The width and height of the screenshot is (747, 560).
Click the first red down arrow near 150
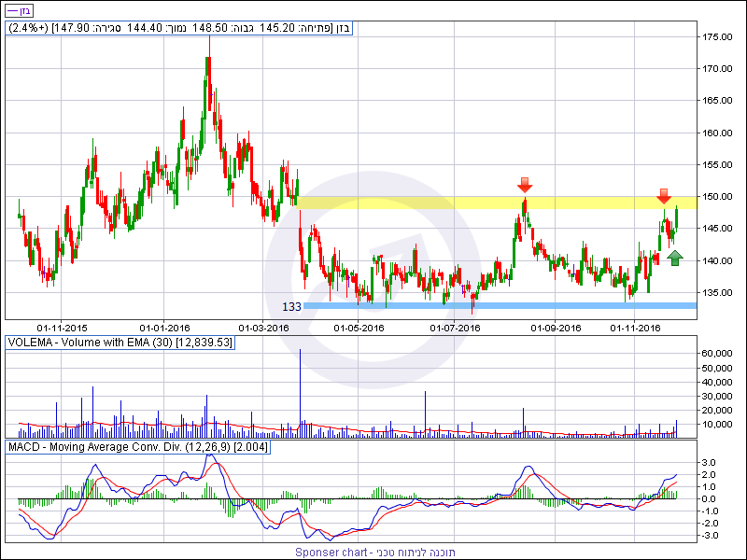[x=525, y=185]
